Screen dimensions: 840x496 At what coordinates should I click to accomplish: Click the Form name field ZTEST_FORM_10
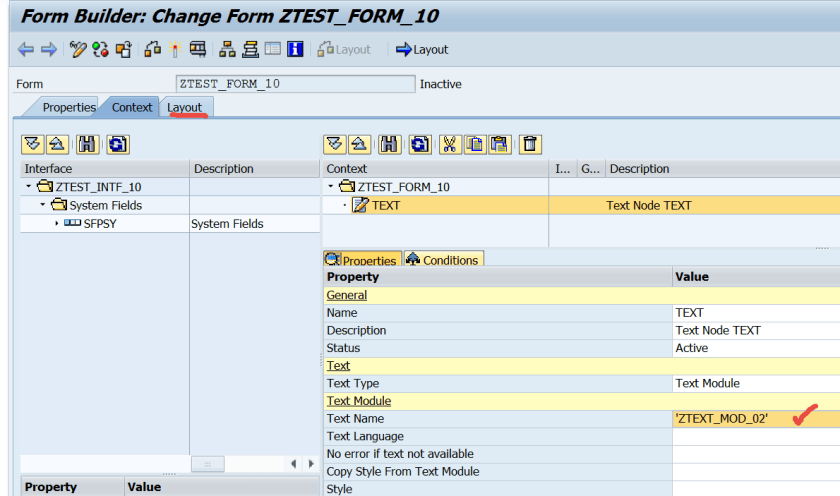[295, 84]
